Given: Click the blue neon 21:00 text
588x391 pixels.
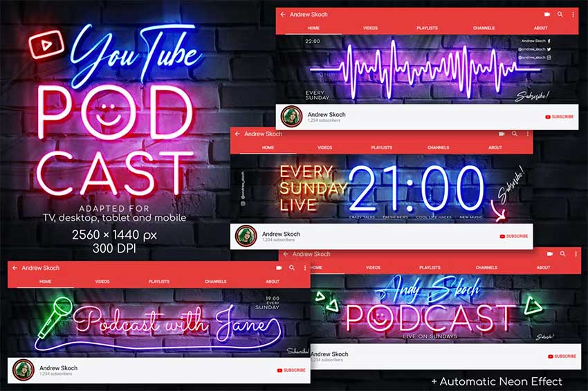Looking at the screenshot, I should pyautogui.click(x=416, y=188).
